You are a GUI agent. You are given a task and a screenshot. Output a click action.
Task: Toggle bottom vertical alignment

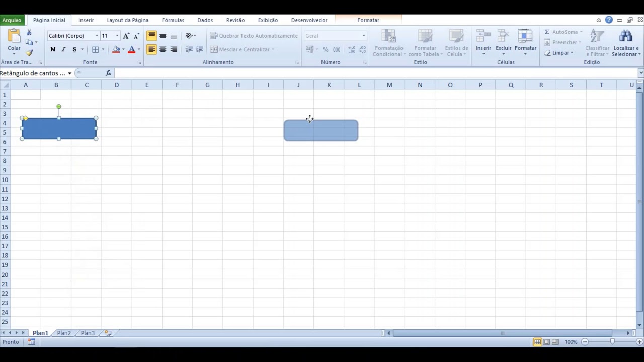[x=174, y=36]
